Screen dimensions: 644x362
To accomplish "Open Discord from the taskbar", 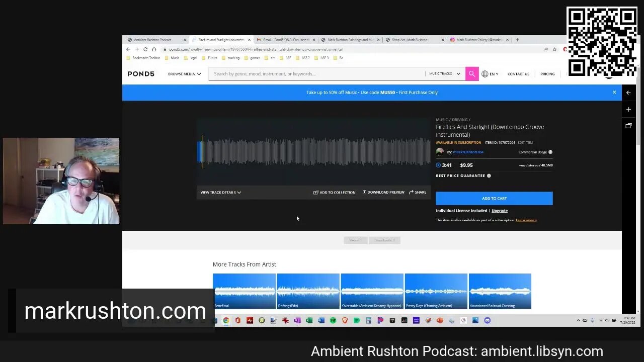I will 487,320.
